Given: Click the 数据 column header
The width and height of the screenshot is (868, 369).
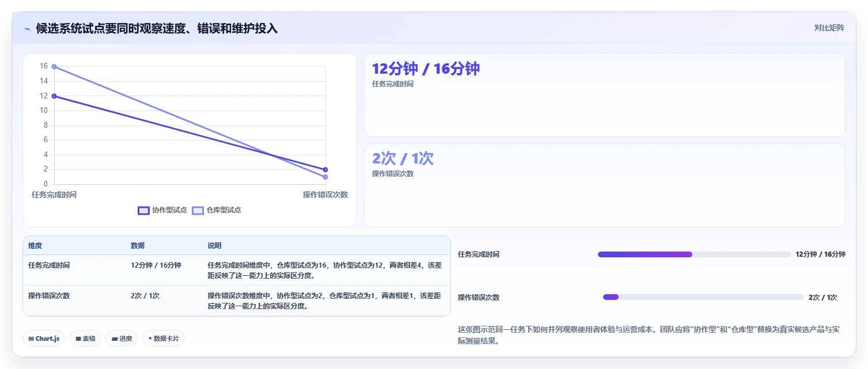Looking at the screenshot, I should point(138,246).
